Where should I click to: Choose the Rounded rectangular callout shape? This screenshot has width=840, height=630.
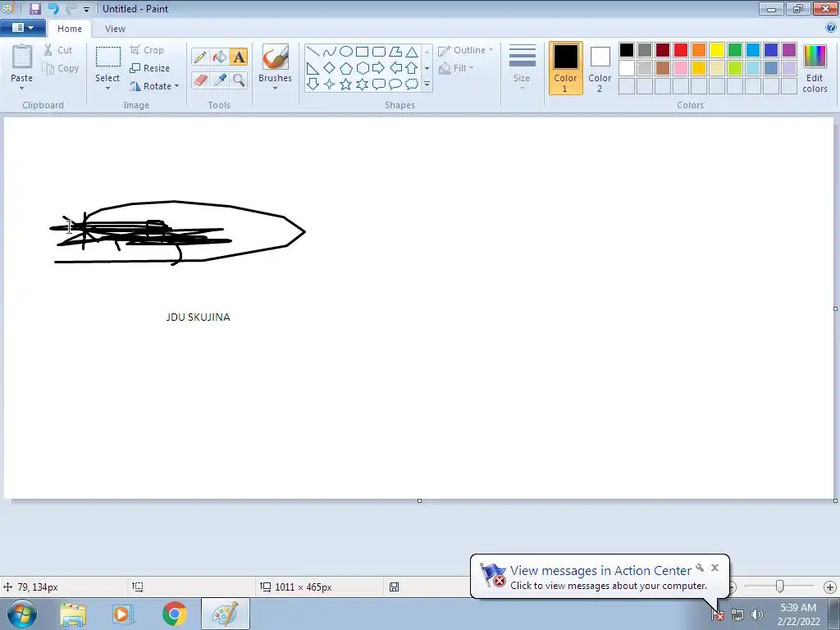coord(379,84)
